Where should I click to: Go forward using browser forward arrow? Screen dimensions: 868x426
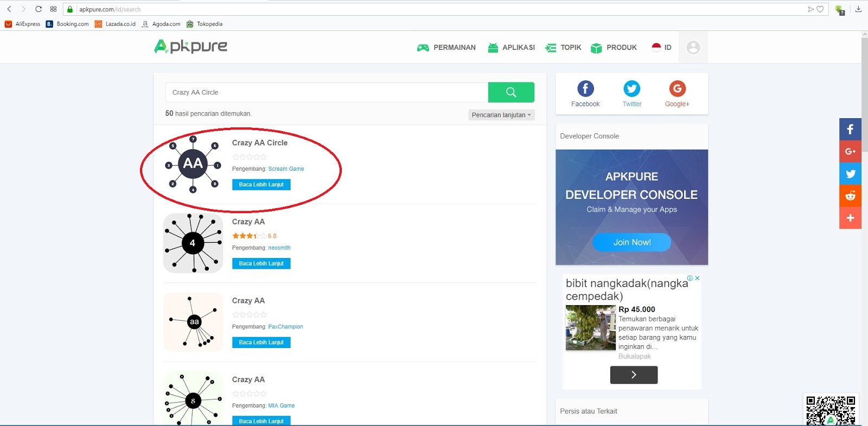[x=23, y=9]
